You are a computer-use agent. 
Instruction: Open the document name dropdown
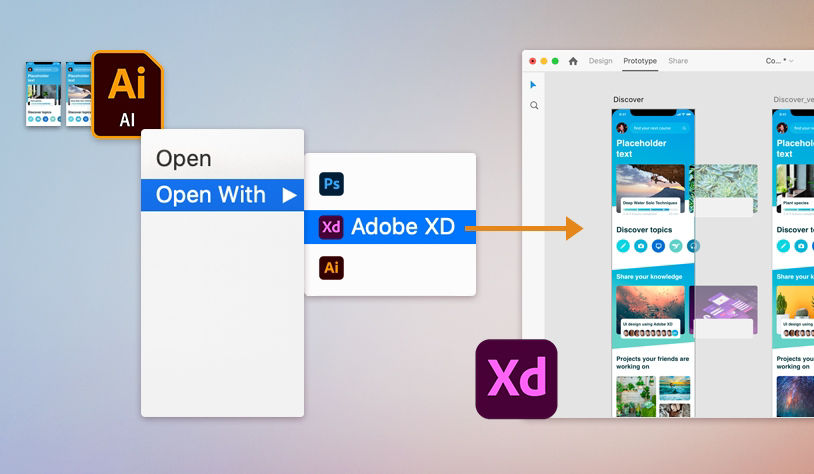(780, 61)
